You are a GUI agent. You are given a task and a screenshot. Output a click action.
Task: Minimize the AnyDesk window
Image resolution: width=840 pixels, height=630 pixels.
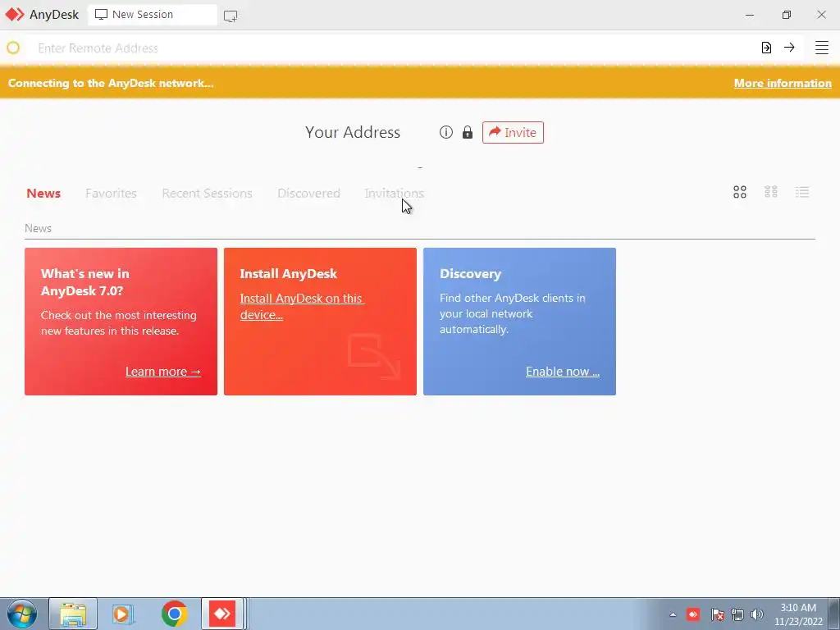[x=750, y=15]
